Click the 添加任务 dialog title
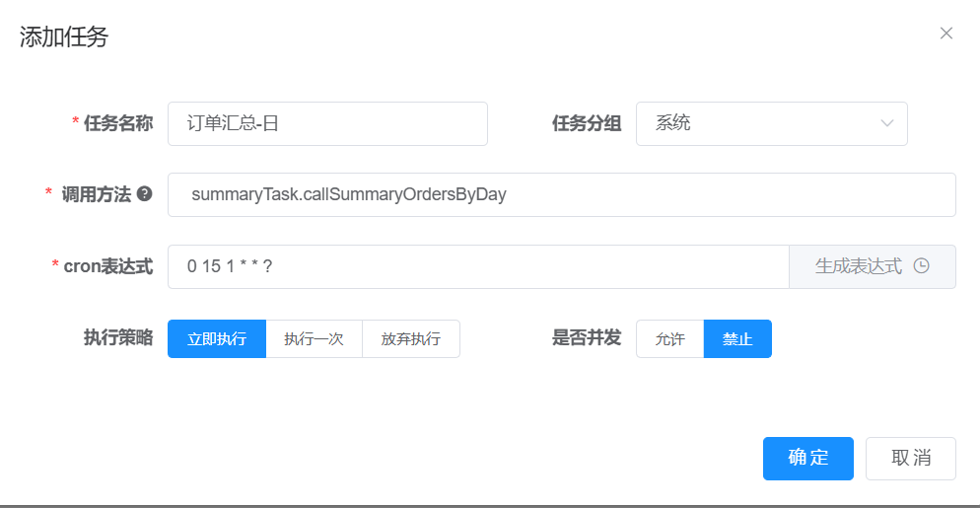The height and width of the screenshot is (508, 980). [64, 37]
